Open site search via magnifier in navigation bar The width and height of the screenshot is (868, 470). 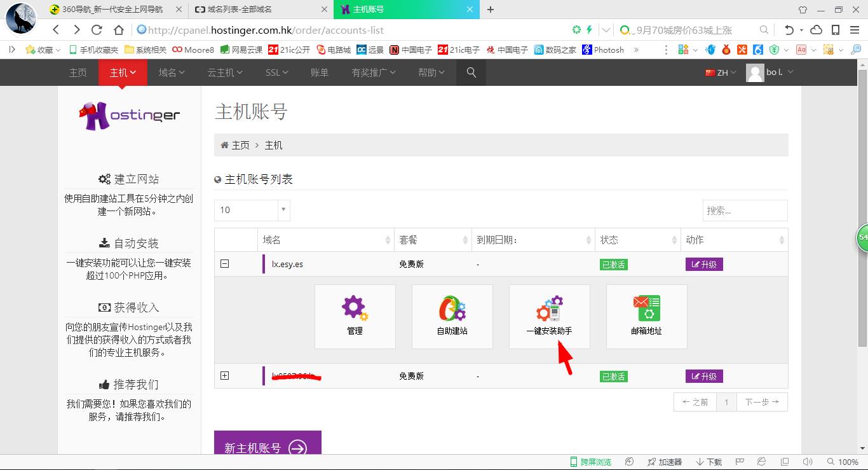pyautogui.click(x=470, y=73)
